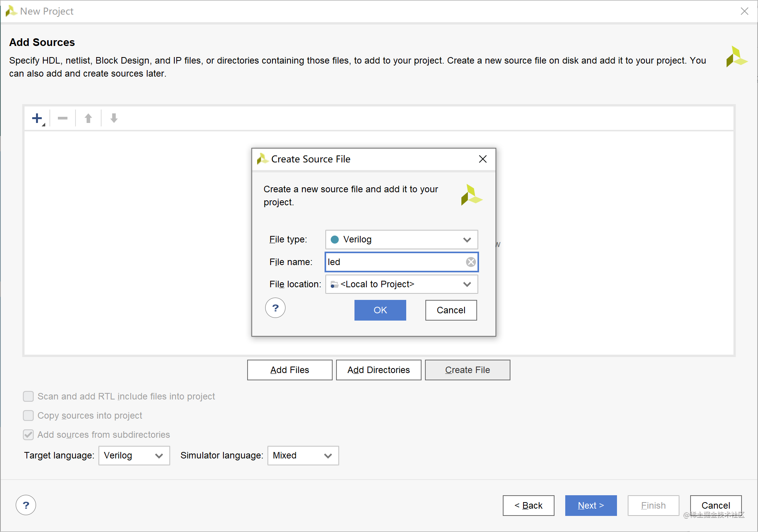Open Target language dropdown

click(x=134, y=455)
